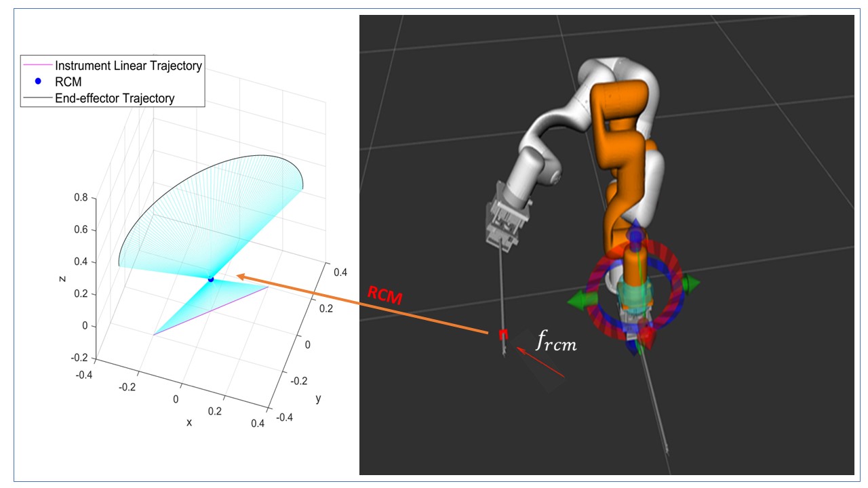Click the red arrow handle below the marker ring
Screen dimensions: 868x488
click(x=646, y=338)
